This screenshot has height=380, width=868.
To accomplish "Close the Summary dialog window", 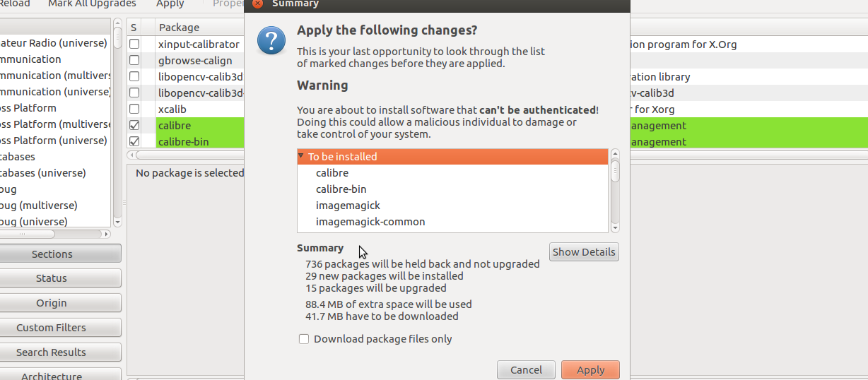I will (x=257, y=4).
